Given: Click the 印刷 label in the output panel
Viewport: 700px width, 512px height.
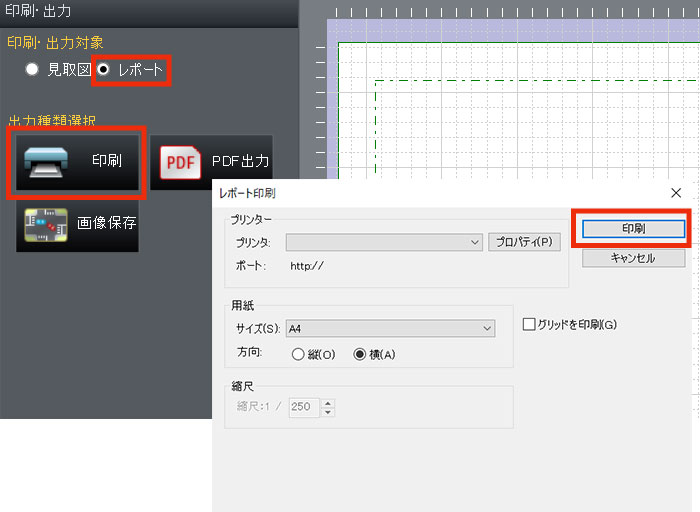Looking at the screenshot, I should [x=107, y=160].
